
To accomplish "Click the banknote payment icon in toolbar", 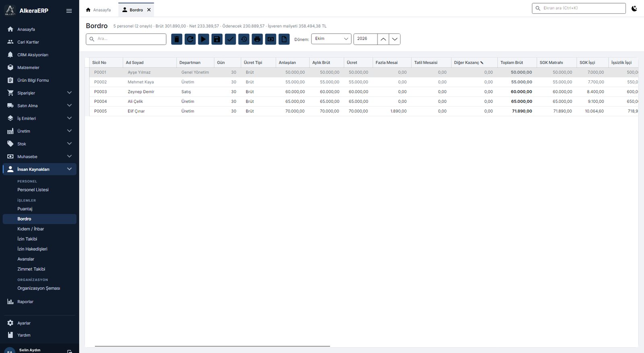I will (271, 39).
